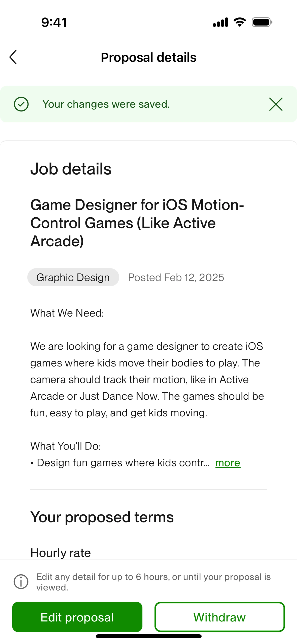Image resolution: width=297 pixels, height=644 pixels.
Task: Dismiss the saved changes banner
Action: [276, 104]
